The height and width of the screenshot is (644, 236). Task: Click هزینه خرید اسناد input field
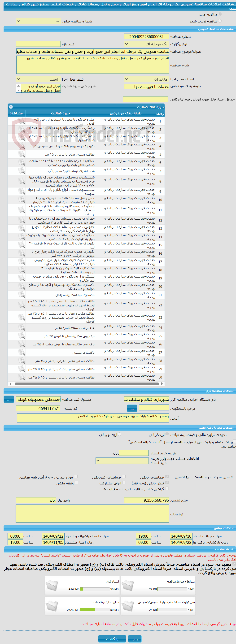[134, 453]
